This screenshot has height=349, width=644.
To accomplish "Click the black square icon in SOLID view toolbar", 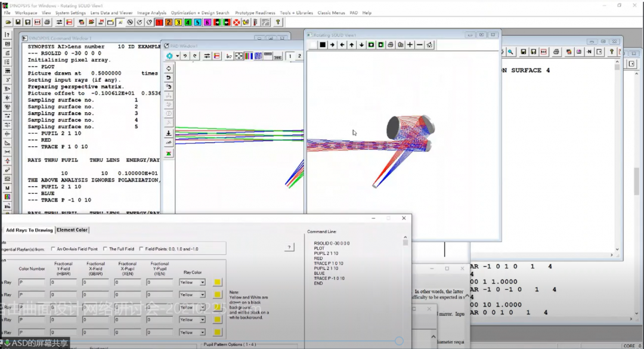I will coord(323,45).
